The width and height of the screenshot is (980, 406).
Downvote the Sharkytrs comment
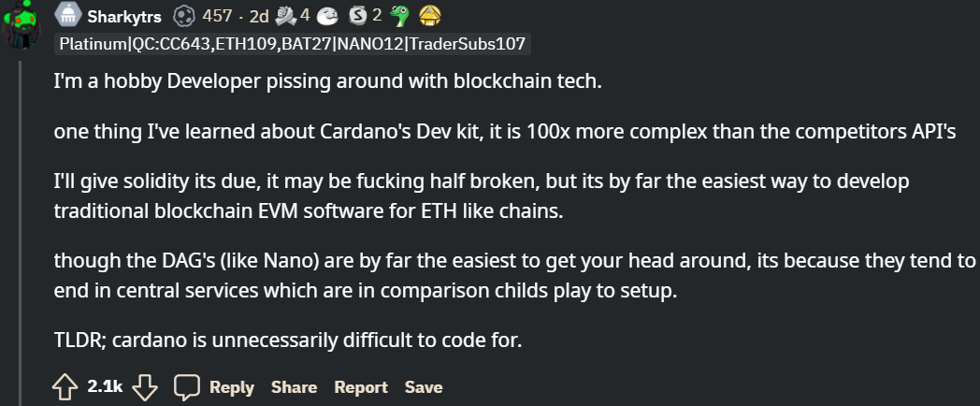pyautogui.click(x=145, y=386)
